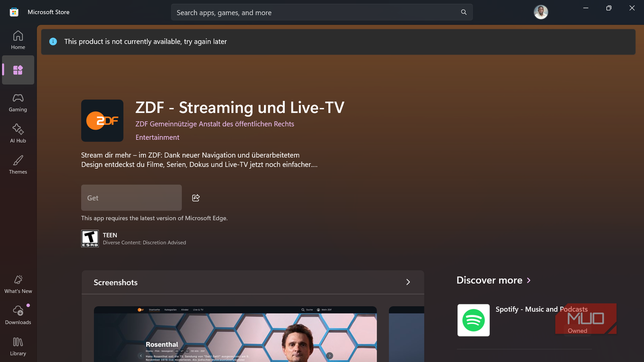Click the search magnifier icon
The width and height of the screenshot is (644, 362).
464,12
